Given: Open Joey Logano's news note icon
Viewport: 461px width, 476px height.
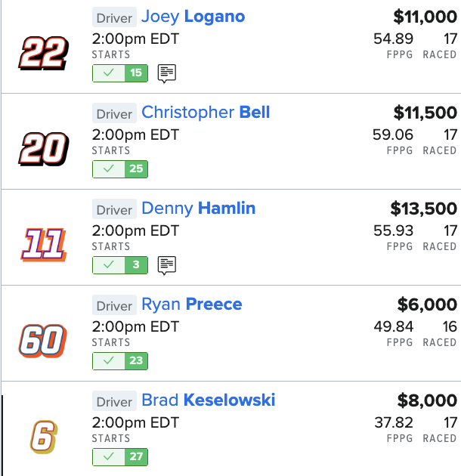Looking at the screenshot, I should click(167, 73).
